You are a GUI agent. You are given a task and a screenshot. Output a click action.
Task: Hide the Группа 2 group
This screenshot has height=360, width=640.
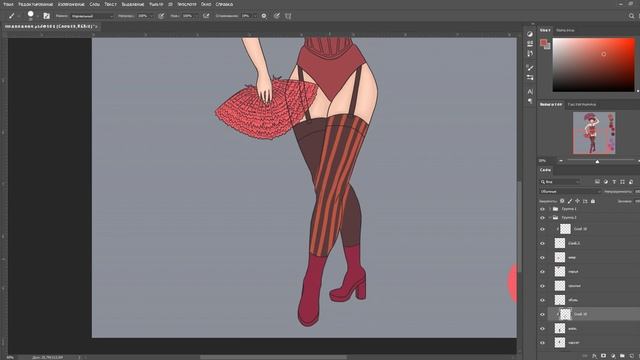click(542, 218)
